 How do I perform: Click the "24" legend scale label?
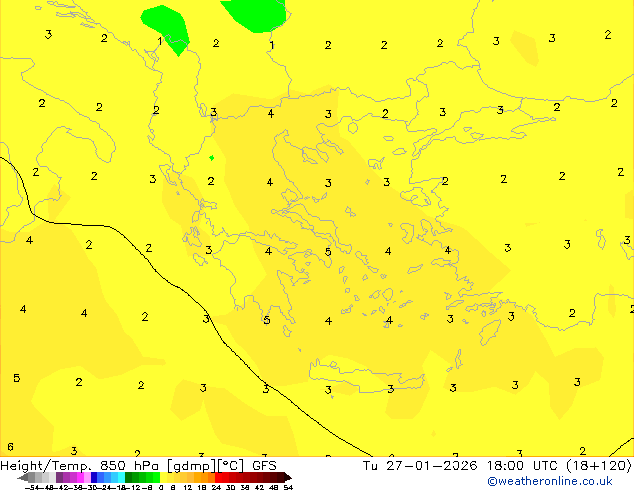click(x=216, y=487)
